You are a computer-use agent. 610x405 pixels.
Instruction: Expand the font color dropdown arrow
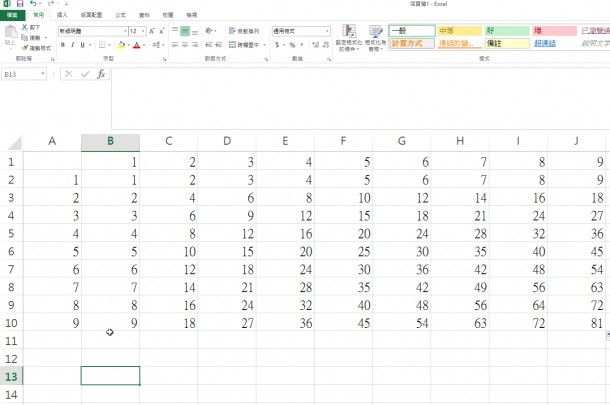(x=144, y=45)
